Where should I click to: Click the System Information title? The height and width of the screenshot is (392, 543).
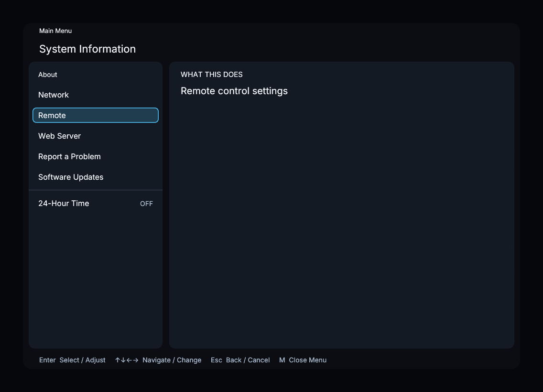click(87, 49)
